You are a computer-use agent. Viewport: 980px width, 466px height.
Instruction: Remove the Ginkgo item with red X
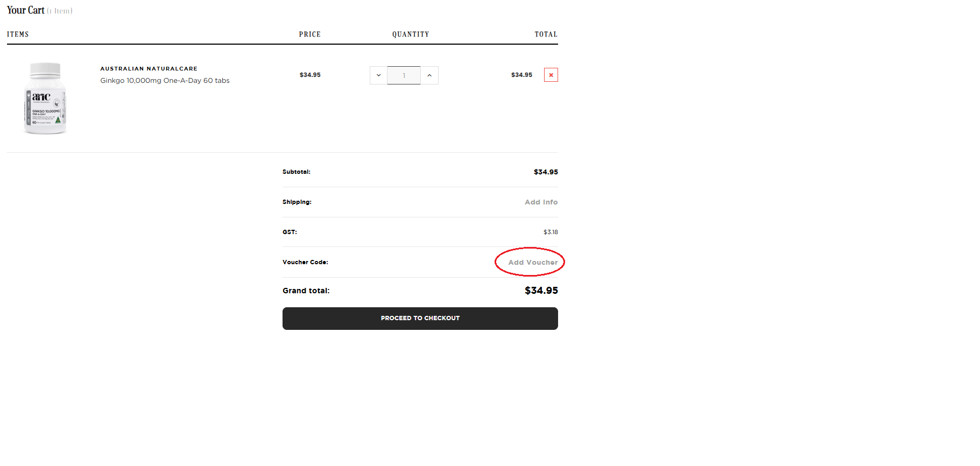click(x=551, y=75)
